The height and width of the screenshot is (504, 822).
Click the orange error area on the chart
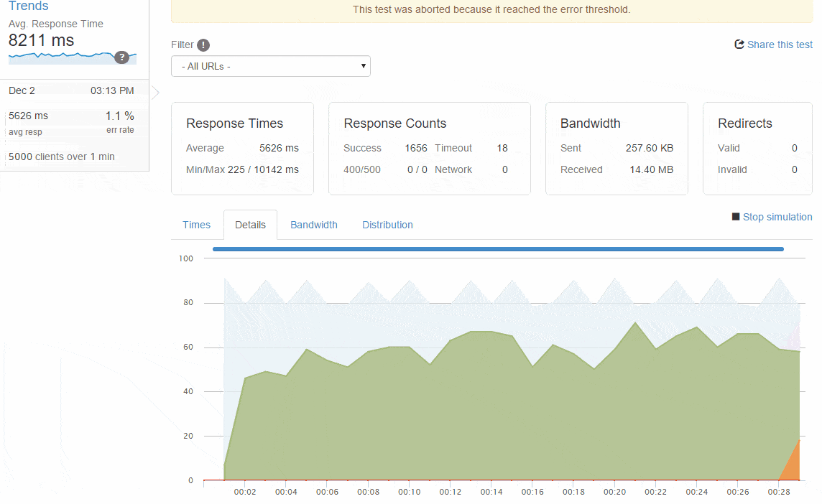pos(793,468)
